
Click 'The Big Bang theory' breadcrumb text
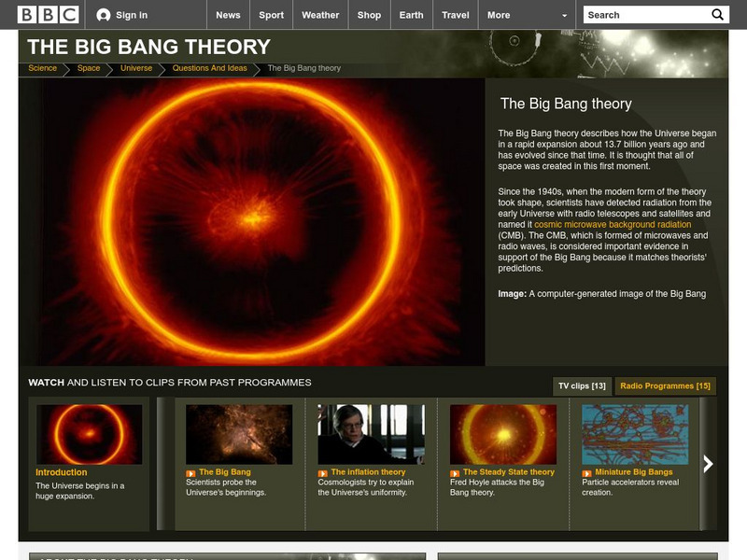click(x=304, y=68)
